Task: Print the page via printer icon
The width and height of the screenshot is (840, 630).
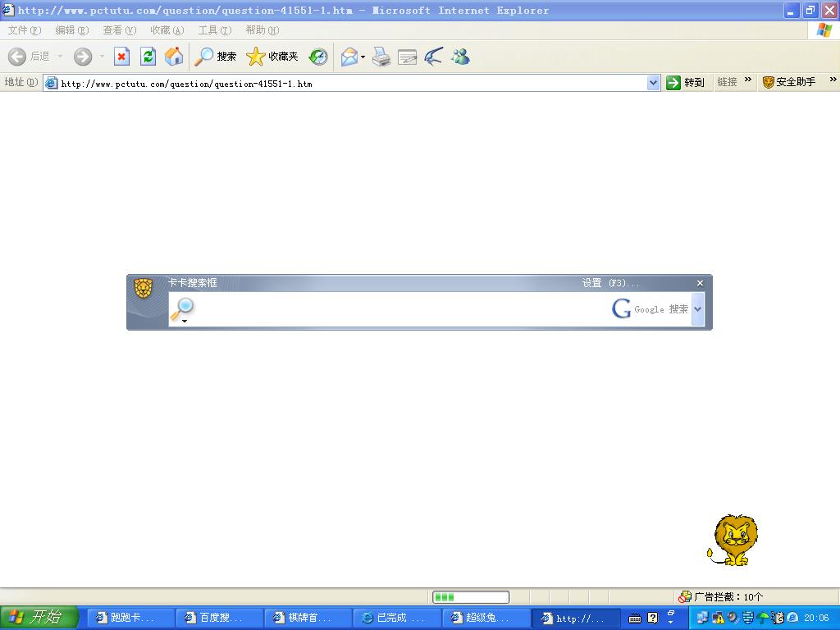Action: [381, 57]
